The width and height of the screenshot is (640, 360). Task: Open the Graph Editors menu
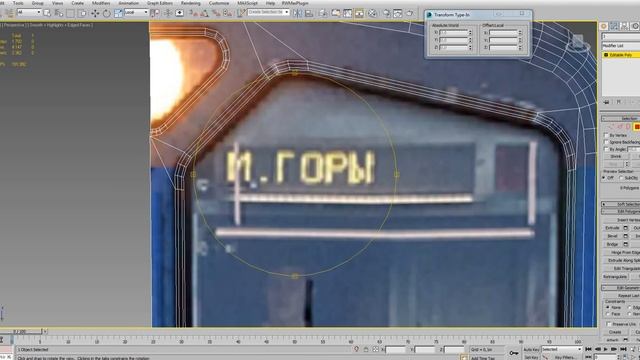160,3
